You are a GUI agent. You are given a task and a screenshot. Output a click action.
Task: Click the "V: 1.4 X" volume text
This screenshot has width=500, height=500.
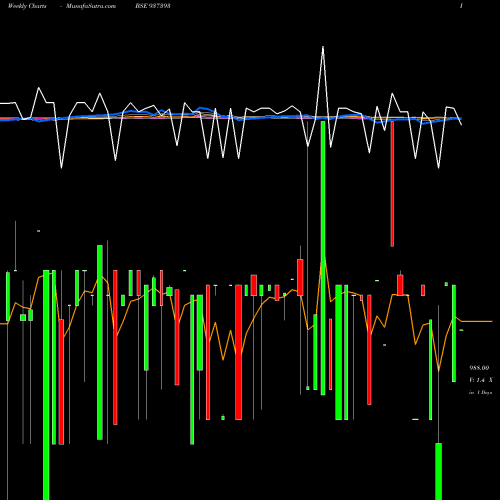(x=481, y=380)
